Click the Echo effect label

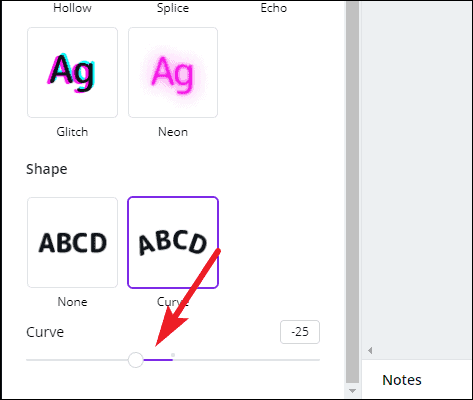point(274,8)
